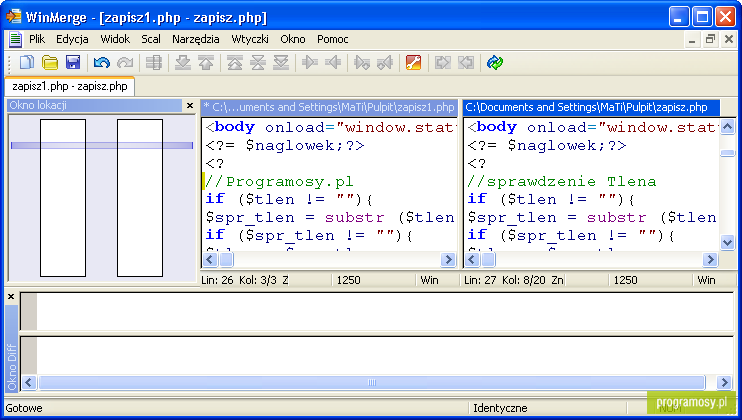Image resolution: width=742 pixels, height=420 pixels.
Task: Open files with the yellow folder icon
Action: pos(50,62)
